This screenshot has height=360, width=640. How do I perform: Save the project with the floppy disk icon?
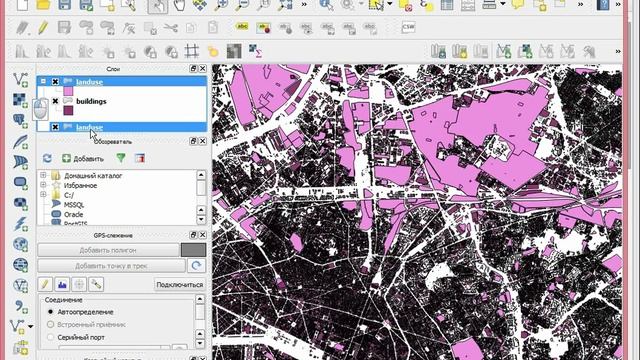pos(64,5)
